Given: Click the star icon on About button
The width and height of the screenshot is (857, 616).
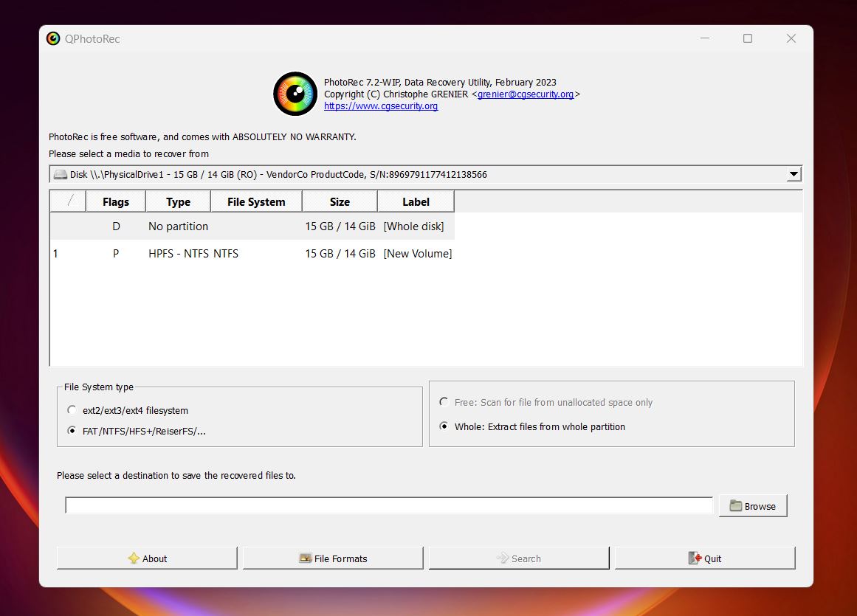Looking at the screenshot, I should point(134,558).
